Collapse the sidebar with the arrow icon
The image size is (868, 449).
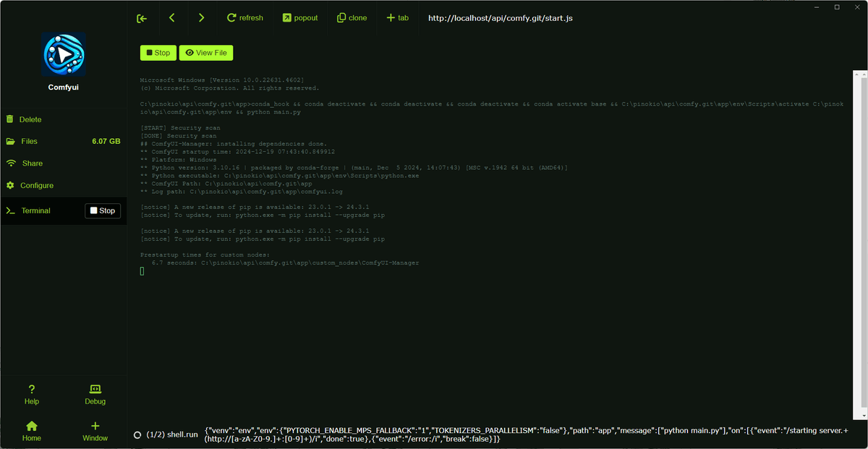(x=142, y=17)
